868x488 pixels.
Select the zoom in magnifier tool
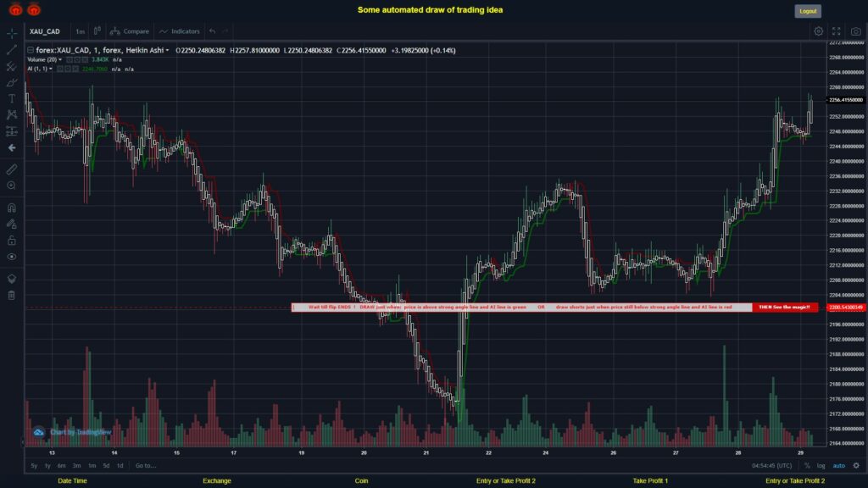coord(12,186)
